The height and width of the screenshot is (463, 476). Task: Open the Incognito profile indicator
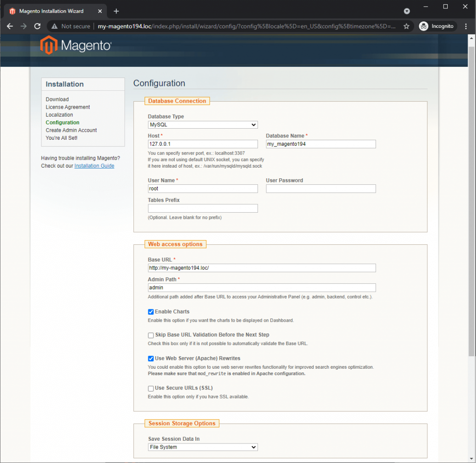[436, 26]
